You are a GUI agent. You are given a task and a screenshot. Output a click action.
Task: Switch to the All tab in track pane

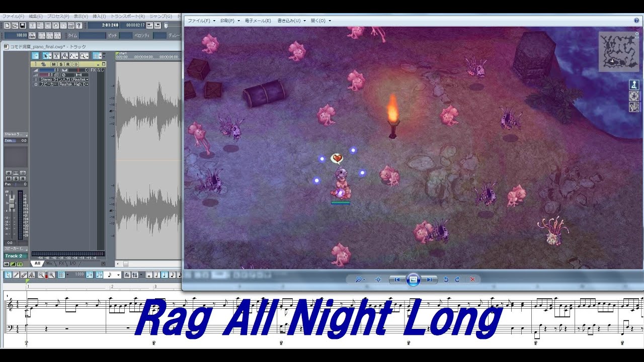[37, 263]
